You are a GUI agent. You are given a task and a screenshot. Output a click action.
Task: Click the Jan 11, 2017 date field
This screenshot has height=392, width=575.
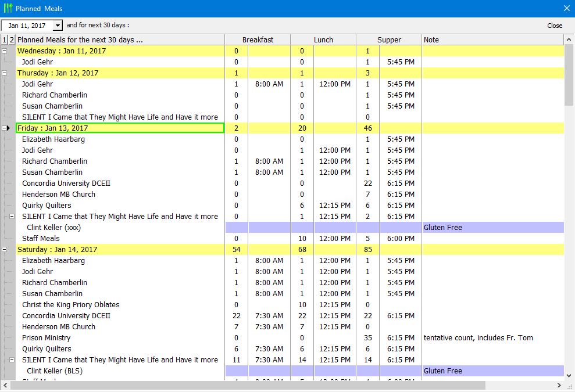coord(27,26)
